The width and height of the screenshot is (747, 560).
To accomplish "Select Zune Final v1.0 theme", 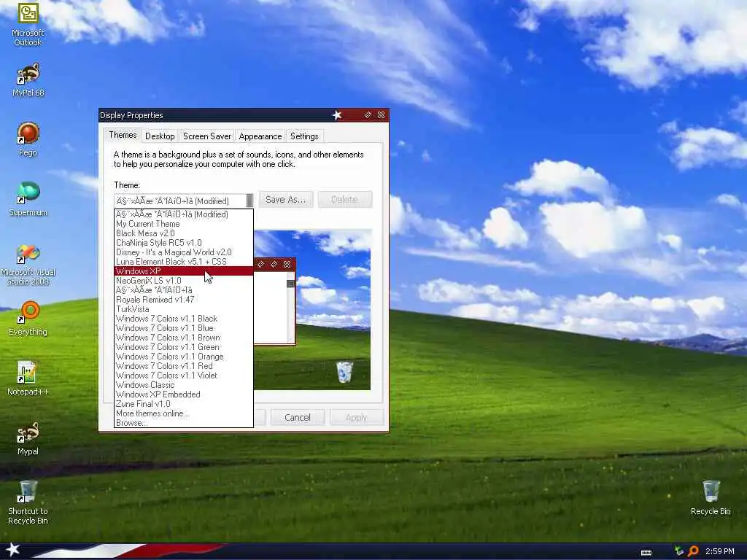I will click(184, 404).
